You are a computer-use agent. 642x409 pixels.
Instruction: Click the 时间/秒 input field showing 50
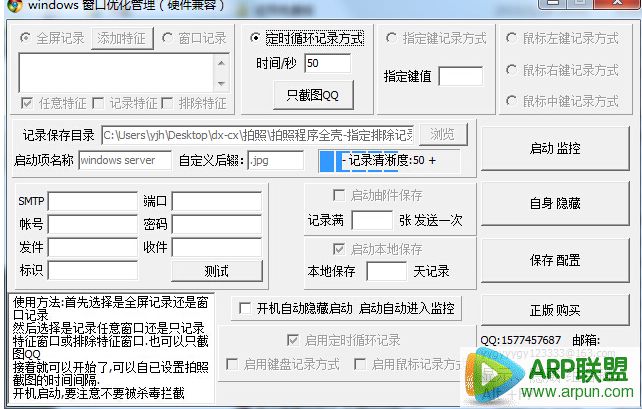[x=328, y=63]
